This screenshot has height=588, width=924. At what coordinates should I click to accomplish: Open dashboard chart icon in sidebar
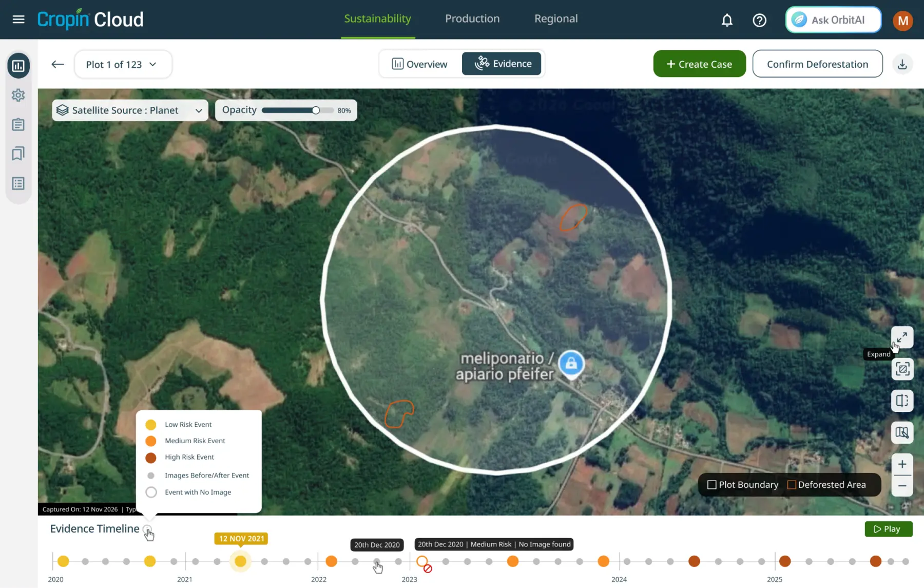(18, 66)
